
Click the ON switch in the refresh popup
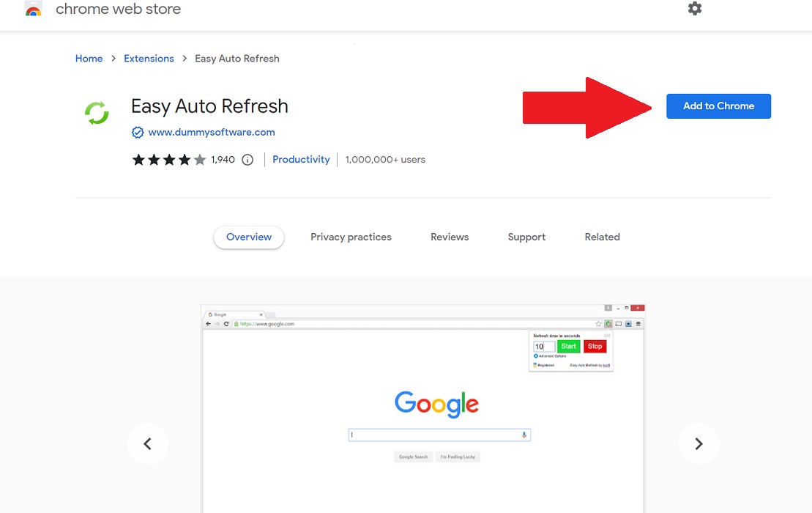click(x=607, y=336)
